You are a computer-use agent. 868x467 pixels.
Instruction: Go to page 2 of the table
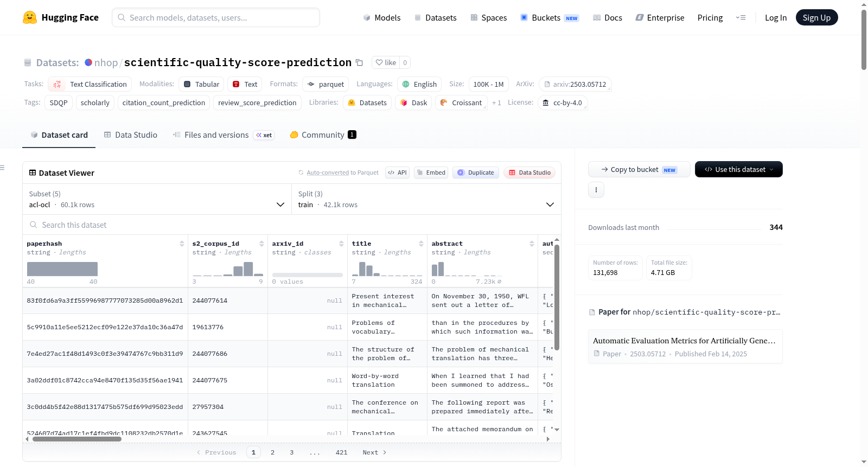[272, 452]
